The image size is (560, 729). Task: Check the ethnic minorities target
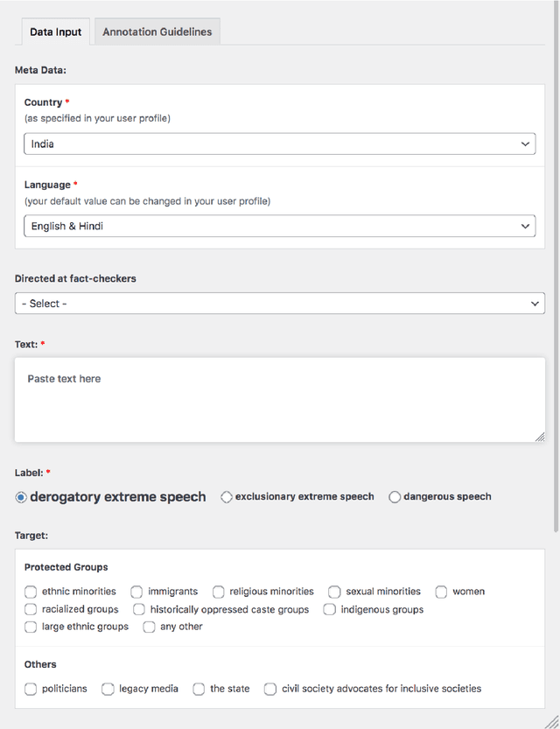point(31,592)
